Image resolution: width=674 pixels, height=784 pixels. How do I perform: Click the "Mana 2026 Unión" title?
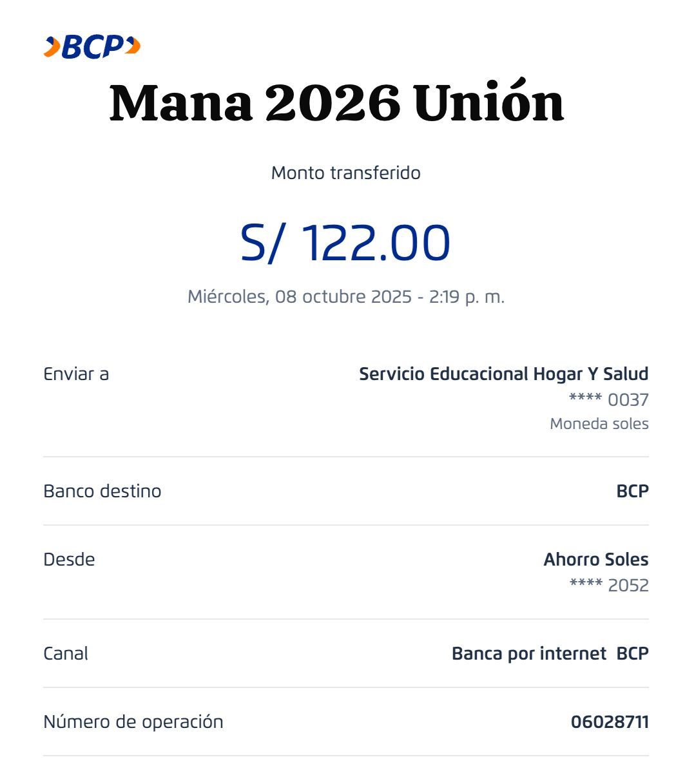click(336, 103)
